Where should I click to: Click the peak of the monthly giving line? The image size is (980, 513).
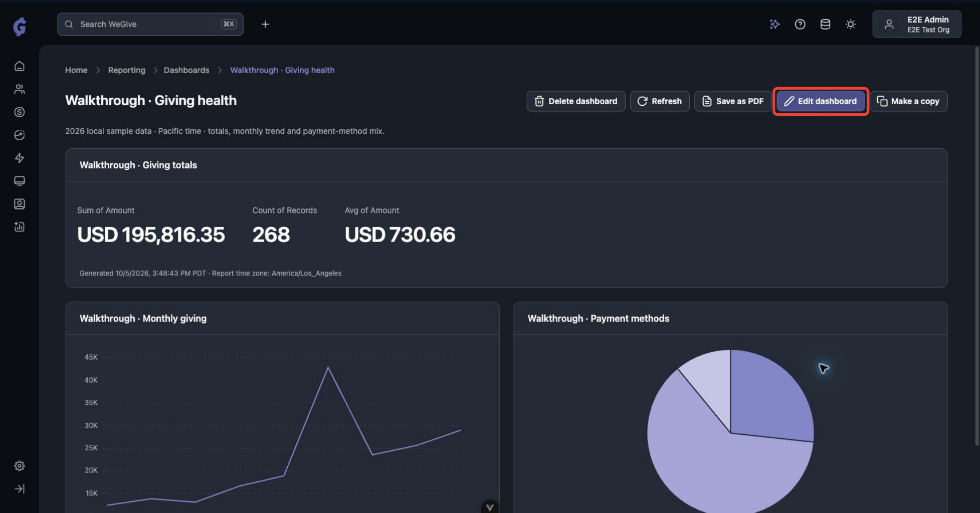pos(328,368)
